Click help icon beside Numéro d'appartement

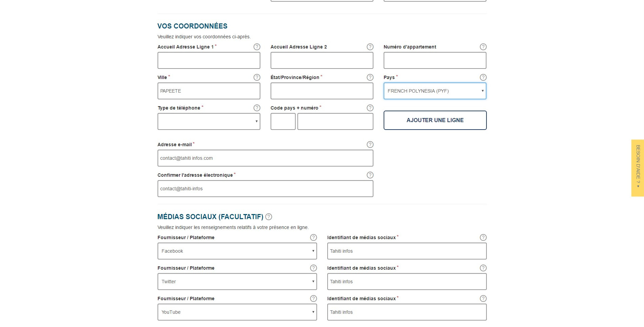point(483,47)
